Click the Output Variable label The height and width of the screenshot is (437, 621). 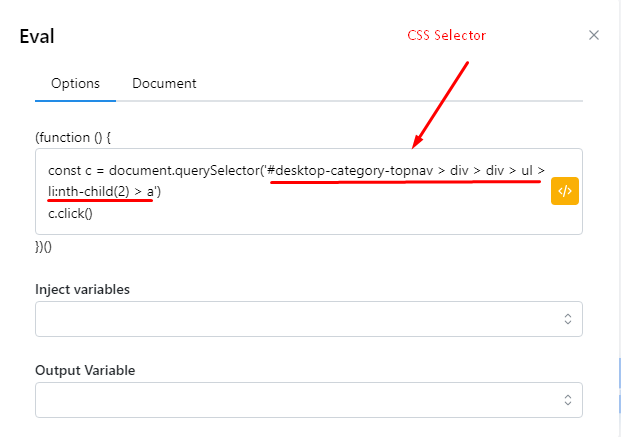85,370
